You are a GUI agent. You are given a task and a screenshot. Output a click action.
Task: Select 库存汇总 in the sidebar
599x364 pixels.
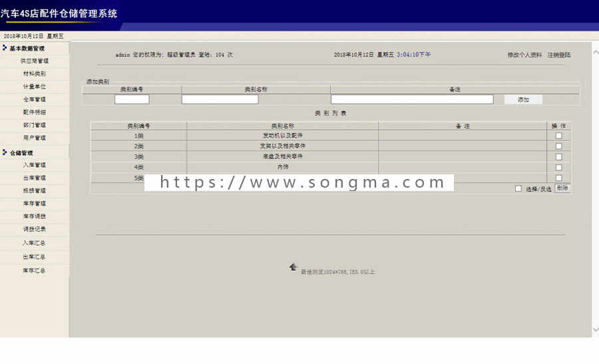click(x=34, y=270)
